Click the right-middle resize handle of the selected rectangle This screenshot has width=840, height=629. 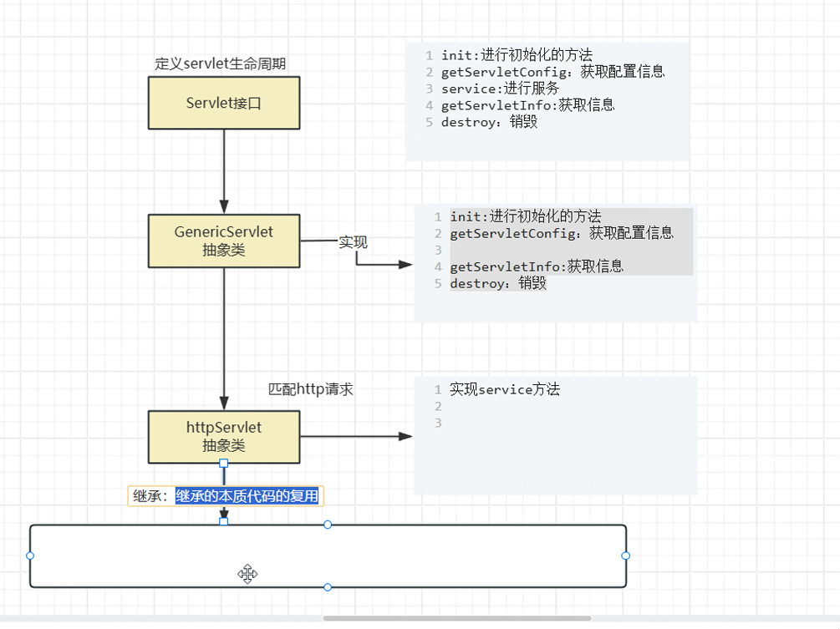pos(626,555)
